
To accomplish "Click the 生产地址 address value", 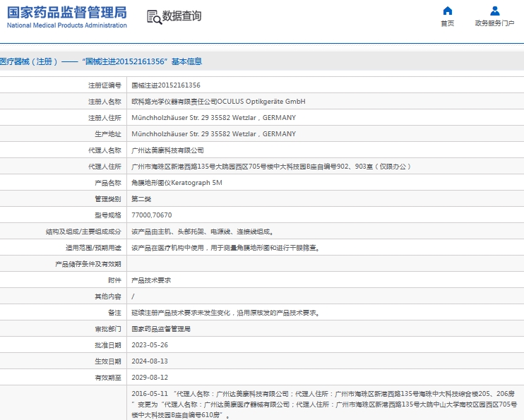I will [213, 134].
